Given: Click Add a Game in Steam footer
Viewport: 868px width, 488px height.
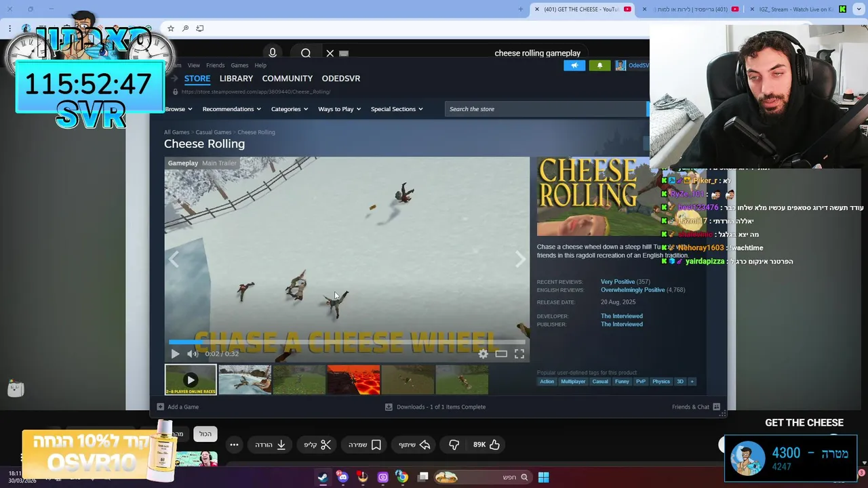Looking at the screenshot, I should (178, 407).
